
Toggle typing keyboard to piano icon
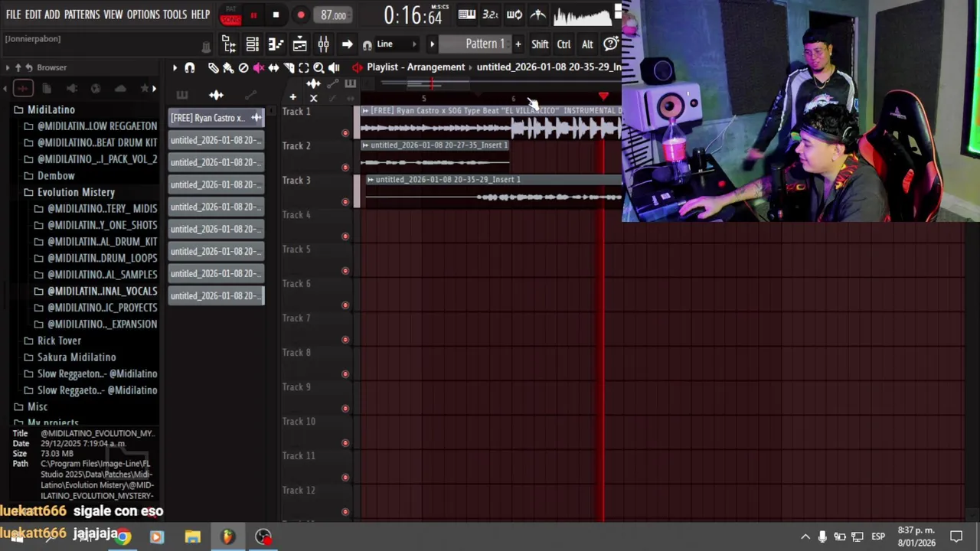[x=466, y=15]
